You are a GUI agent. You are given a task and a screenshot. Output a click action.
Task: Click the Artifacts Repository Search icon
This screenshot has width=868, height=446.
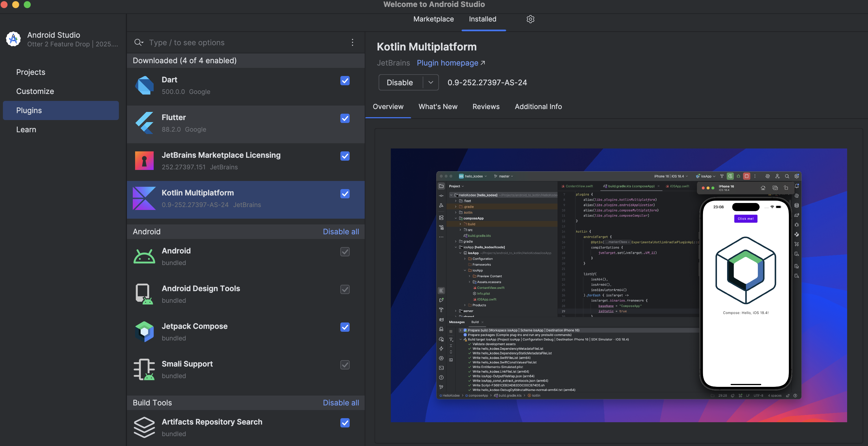click(x=144, y=427)
